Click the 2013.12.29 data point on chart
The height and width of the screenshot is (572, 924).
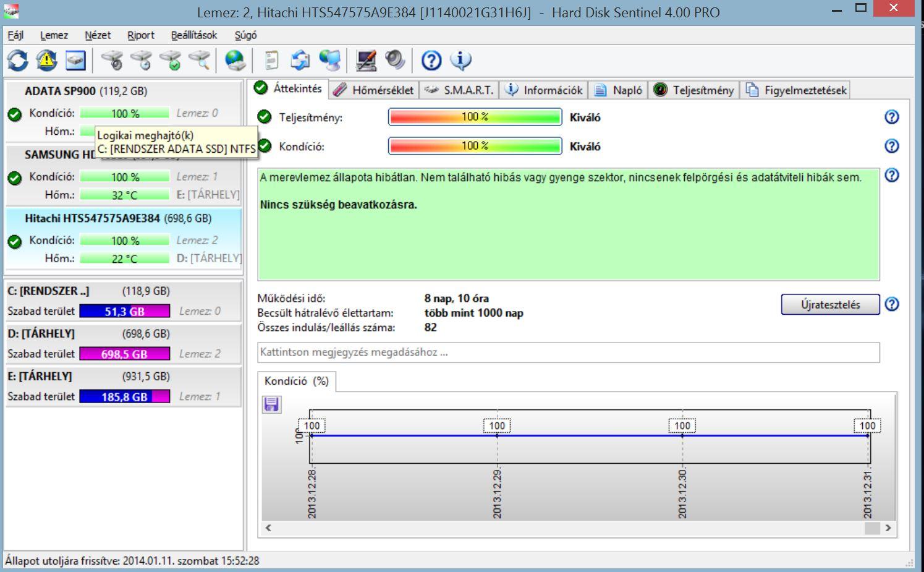click(497, 435)
